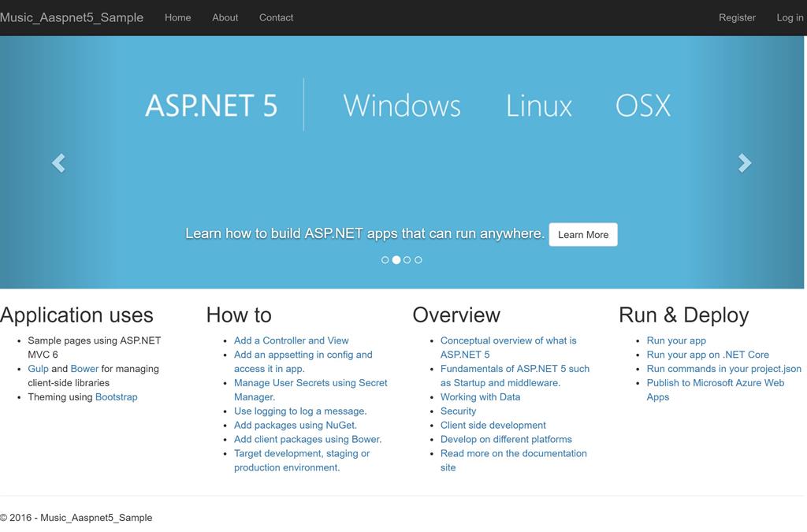The height and width of the screenshot is (532, 807).
Task: Go to the previous carousel slide arrow
Action: pos(58,163)
